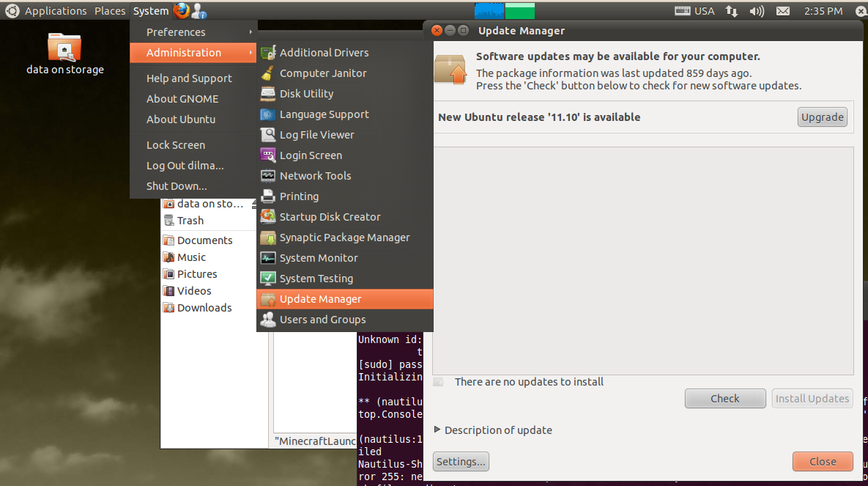Screen dimensions: 868x486
Task: Click the Firefox browser launcher icon
Action: tap(181, 10)
